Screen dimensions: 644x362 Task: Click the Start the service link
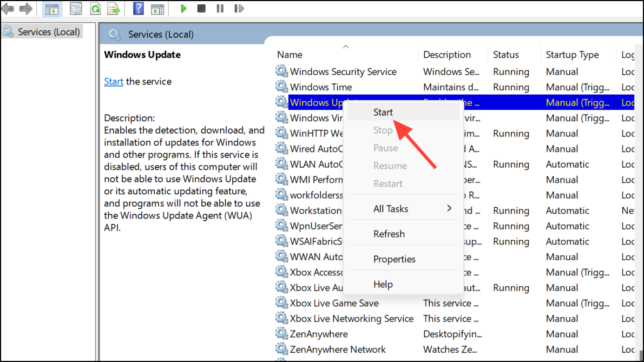click(113, 81)
